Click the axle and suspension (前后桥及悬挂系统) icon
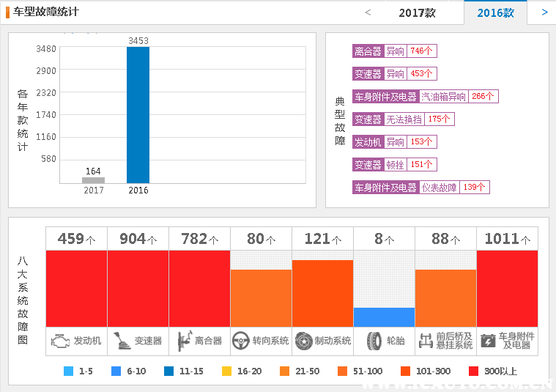Screen dimensions: 556x392 (426, 341)
